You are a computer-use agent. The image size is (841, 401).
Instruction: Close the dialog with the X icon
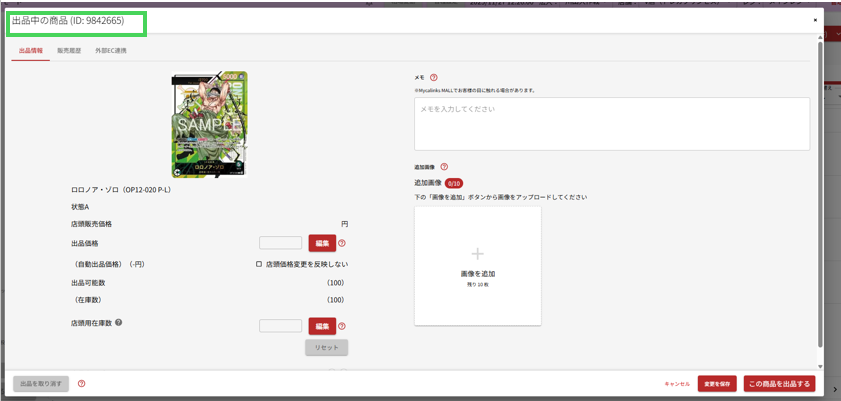(815, 20)
